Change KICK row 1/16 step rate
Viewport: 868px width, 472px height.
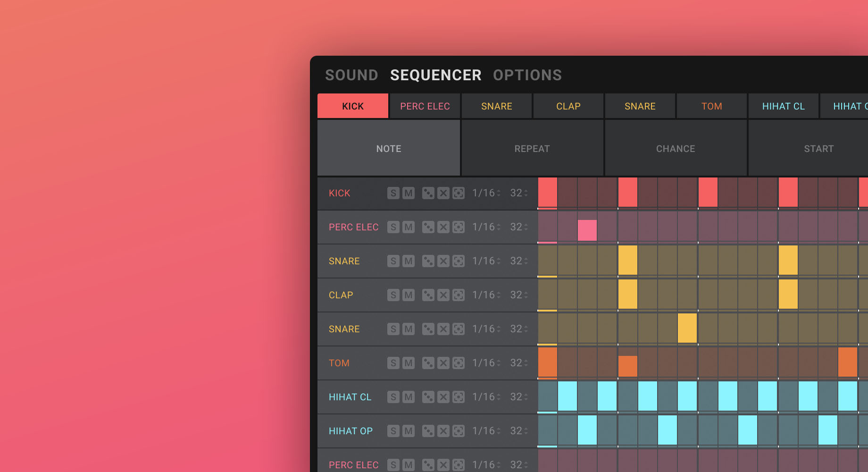pyautogui.click(x=486, y=193)
